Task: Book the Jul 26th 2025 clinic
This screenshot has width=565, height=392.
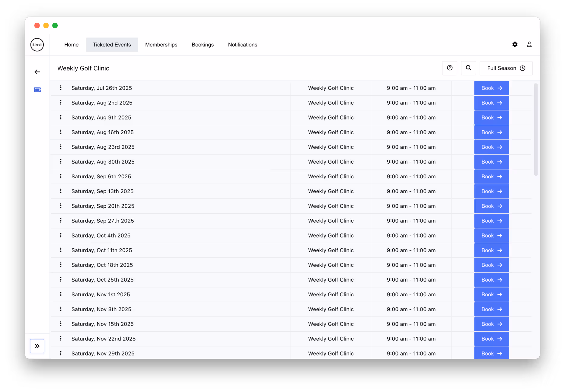Action: (x=491, y=88)
